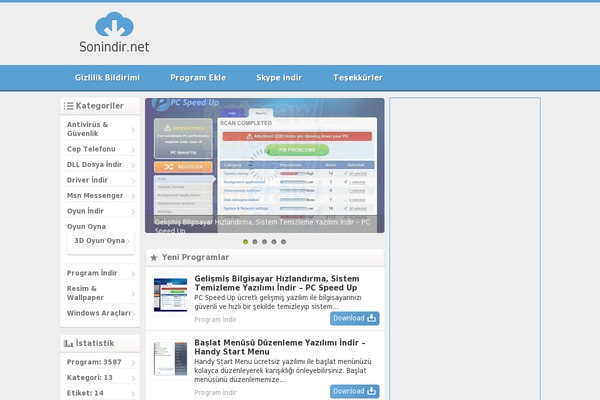Expand Program İndir category arrow

point(133,274)
